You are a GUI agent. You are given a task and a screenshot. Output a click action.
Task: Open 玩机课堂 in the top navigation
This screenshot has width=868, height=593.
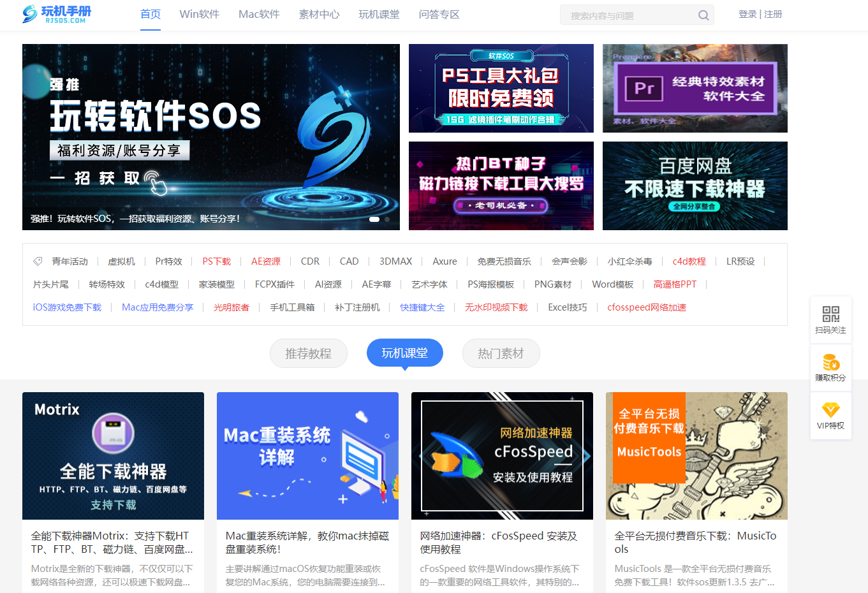tap(379, 14)
